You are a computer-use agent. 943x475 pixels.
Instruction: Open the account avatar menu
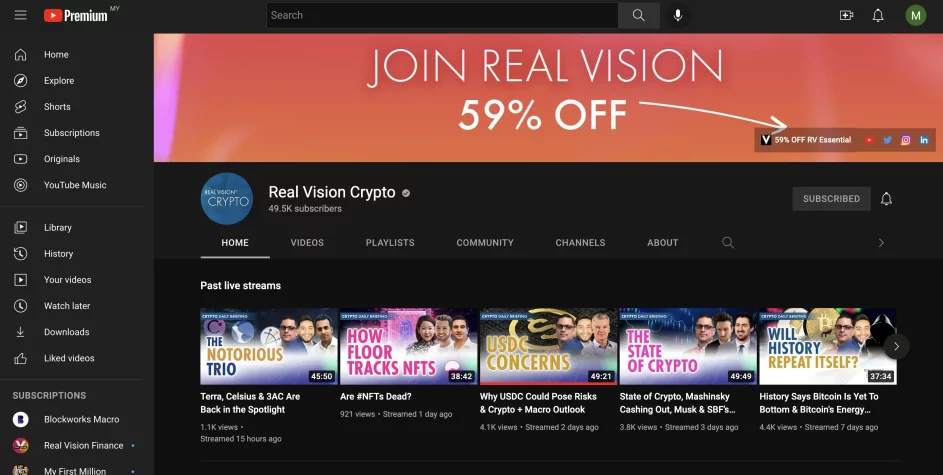click(x=916, y=15)
